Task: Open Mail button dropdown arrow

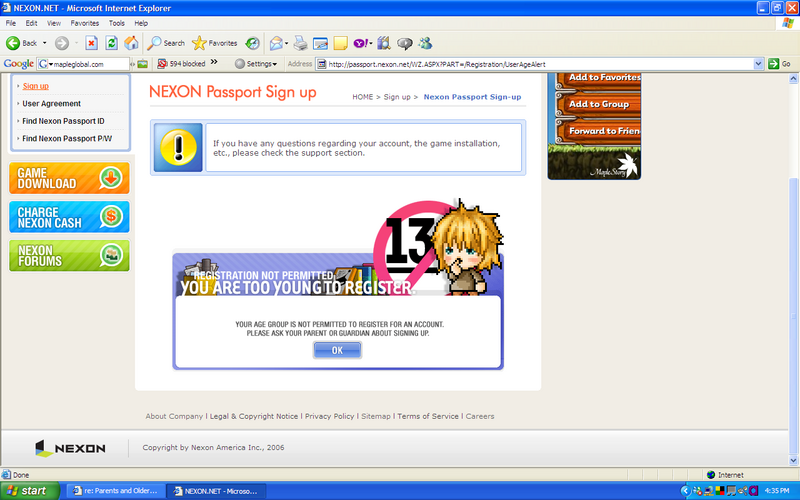Action: [286, 43]
